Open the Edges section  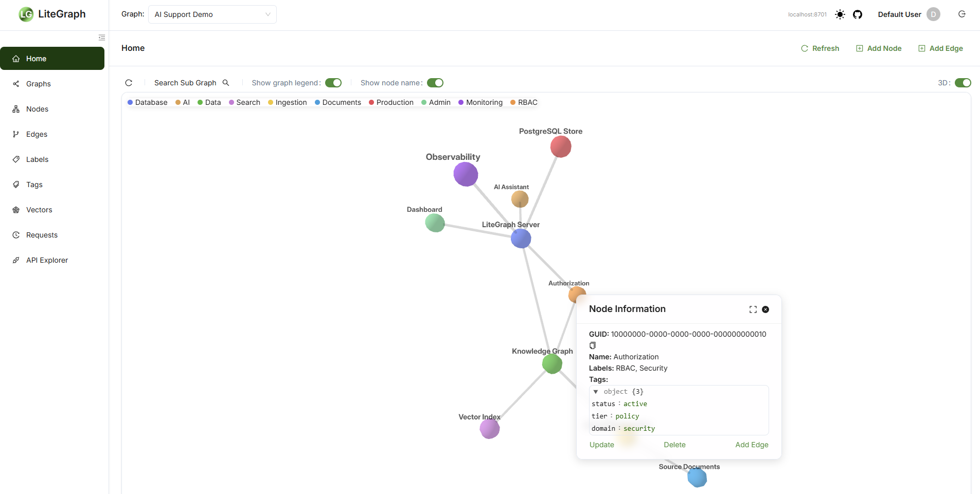(x=37, y=134)
